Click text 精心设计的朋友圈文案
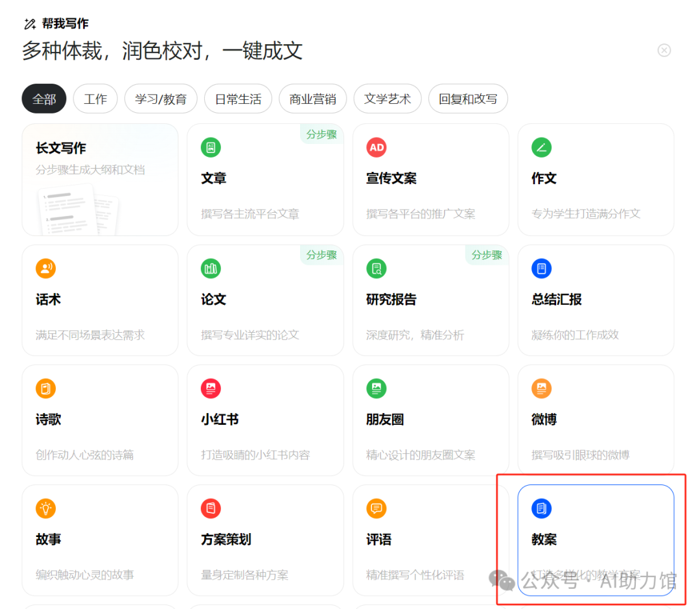The width and height of the screenshot is (700, 609). [421, 455]
